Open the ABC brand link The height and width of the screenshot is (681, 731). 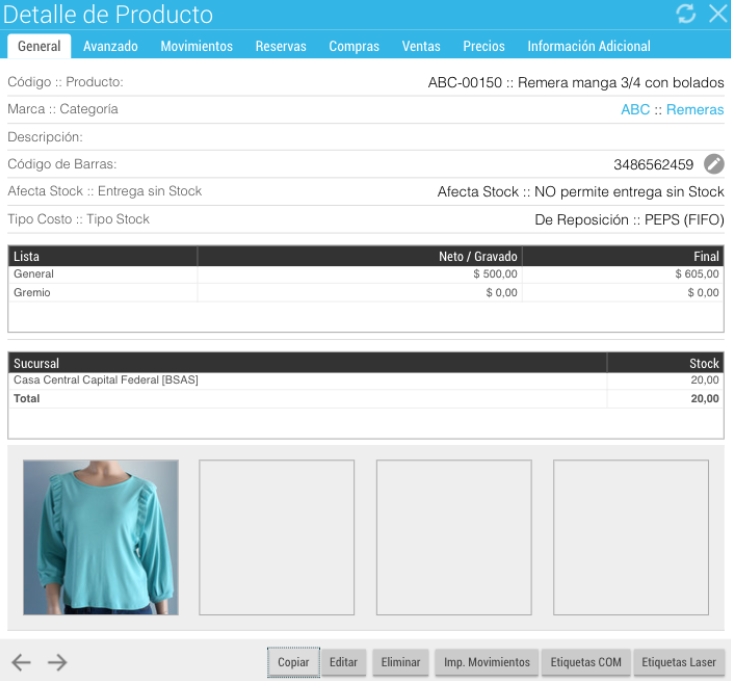click(x=635, y=110)
